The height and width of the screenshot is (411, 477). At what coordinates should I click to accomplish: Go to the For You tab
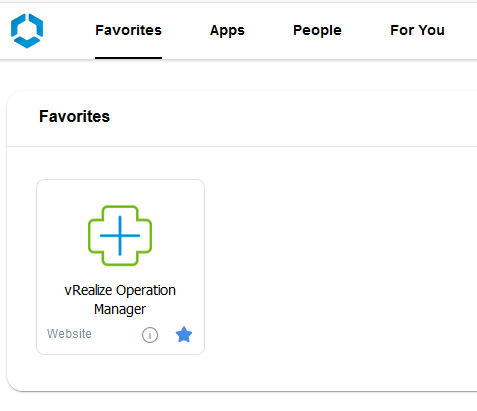(x=417, y=30)
